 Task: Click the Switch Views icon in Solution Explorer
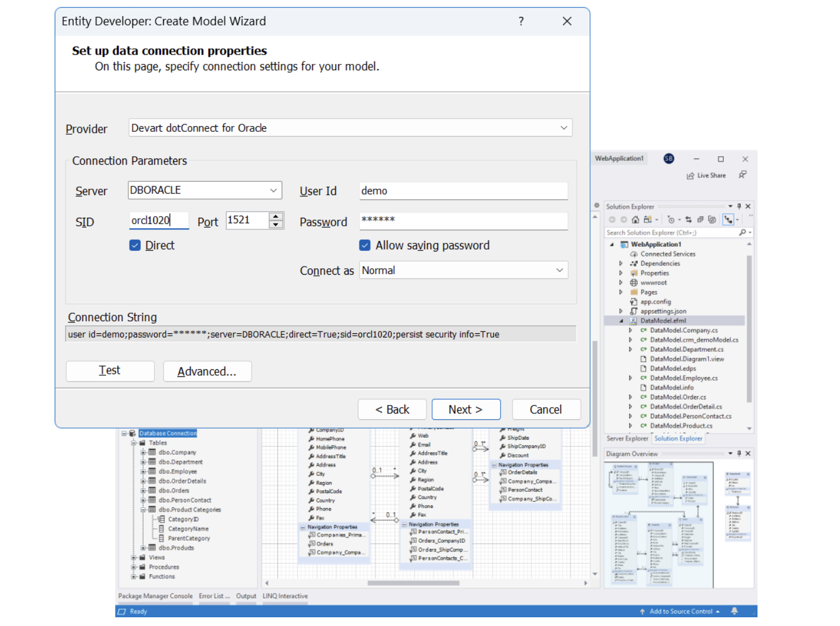click(x=648, y=220)
